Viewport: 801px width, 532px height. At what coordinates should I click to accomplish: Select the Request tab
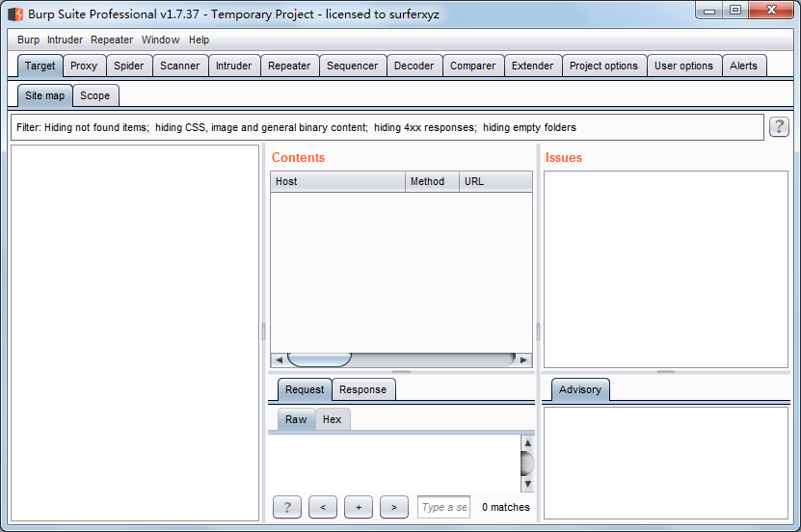coord(305,389)
